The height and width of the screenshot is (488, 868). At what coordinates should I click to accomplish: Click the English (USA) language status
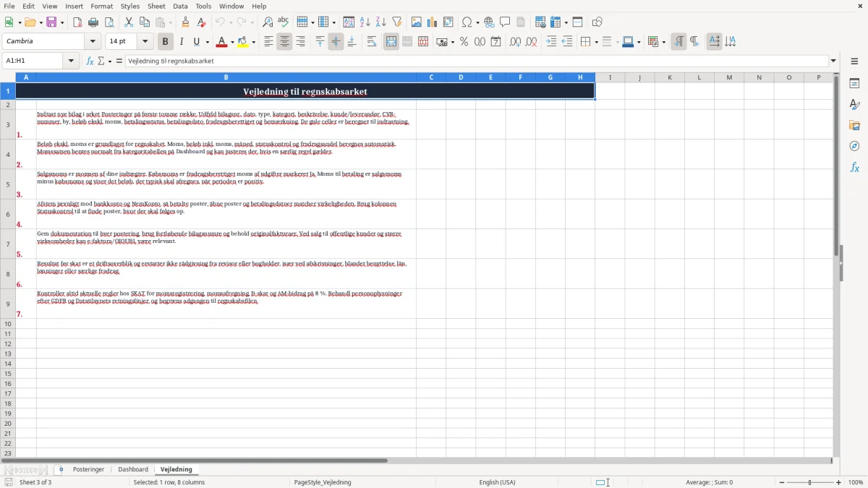pos(497,482)
